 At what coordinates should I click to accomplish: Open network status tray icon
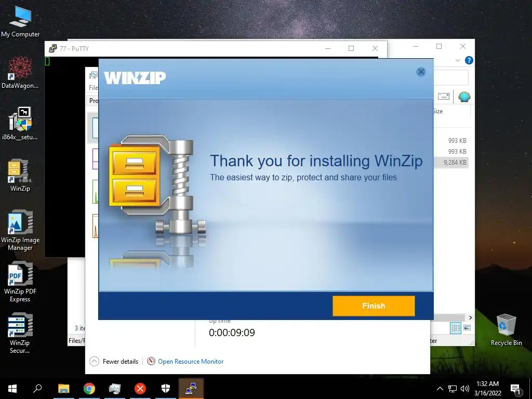[453, 389]
